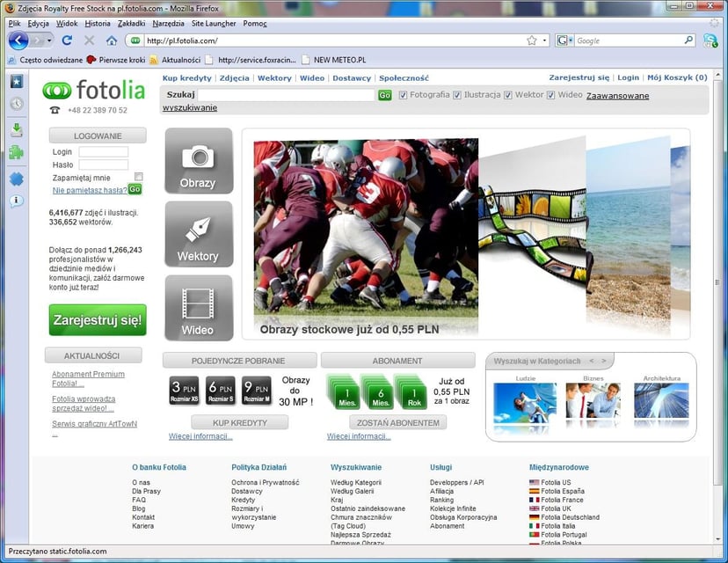
Task: Open the Abonament Premium Fotolia! news link
Action: (88, 378)
